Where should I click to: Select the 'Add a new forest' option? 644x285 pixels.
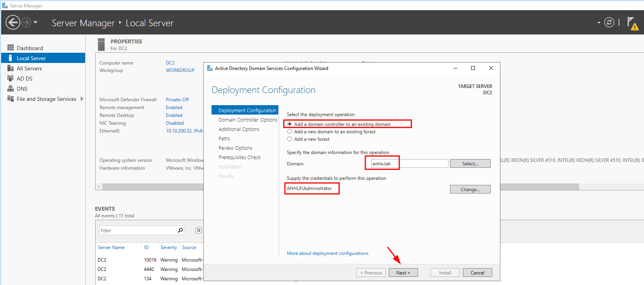click(290, 139)
